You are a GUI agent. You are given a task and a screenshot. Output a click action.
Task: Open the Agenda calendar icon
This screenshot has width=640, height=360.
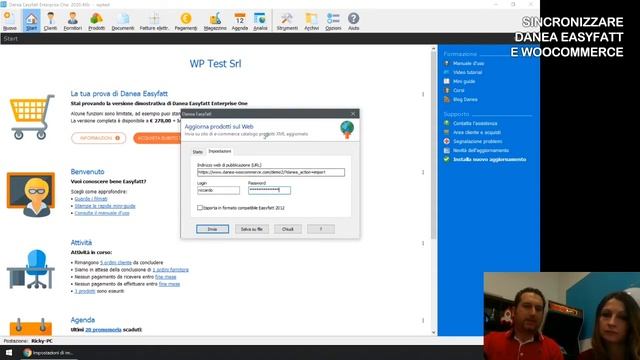pos(240,21)
